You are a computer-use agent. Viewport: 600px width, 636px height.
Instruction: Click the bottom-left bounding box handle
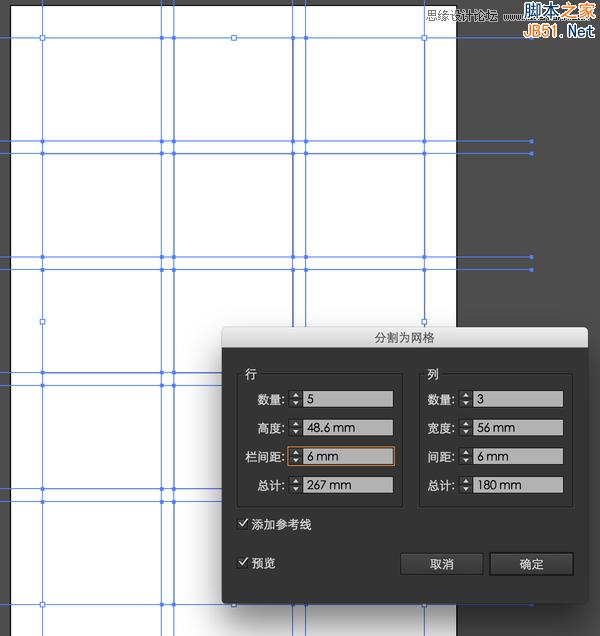pos(42,605)
